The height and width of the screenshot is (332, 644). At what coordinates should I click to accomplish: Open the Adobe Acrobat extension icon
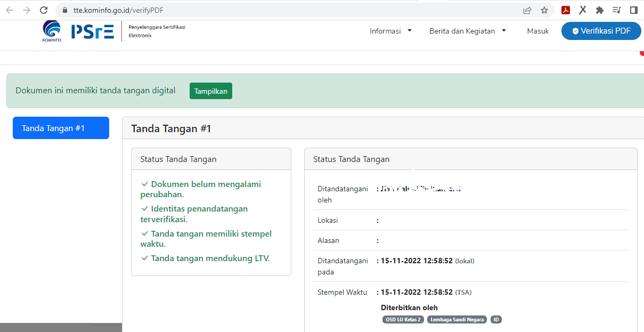tap(566, 10)
